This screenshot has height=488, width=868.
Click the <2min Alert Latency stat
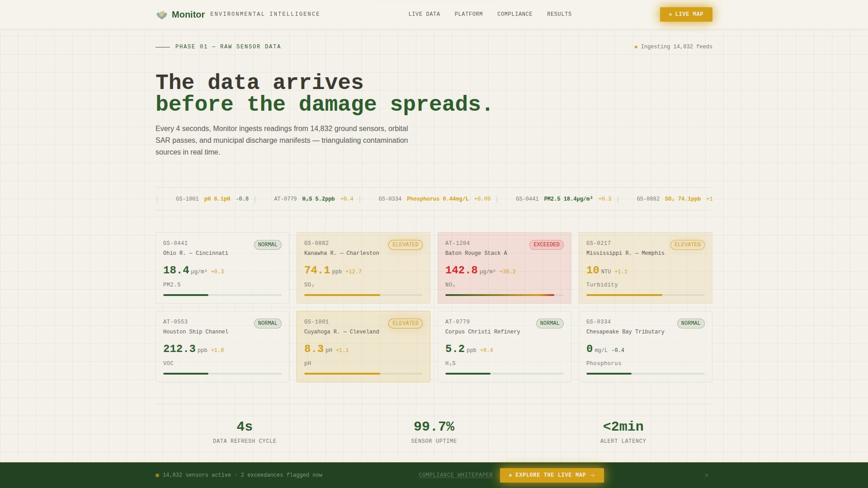(623, 432)
